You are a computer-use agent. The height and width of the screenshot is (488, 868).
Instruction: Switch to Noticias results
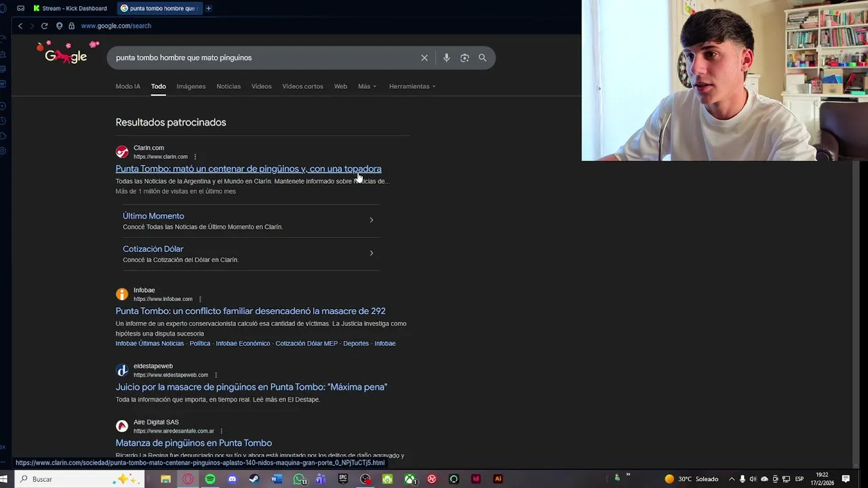click(229, 86)
